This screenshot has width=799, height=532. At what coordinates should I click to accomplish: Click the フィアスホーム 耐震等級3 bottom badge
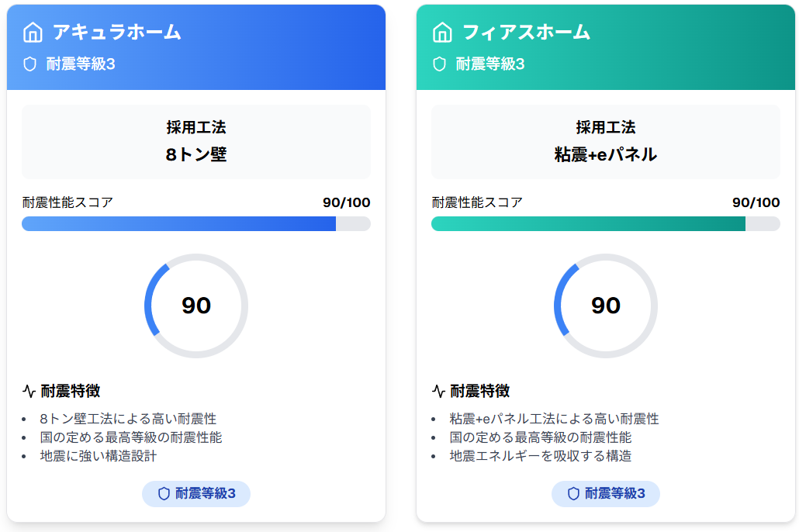[606, 494]
